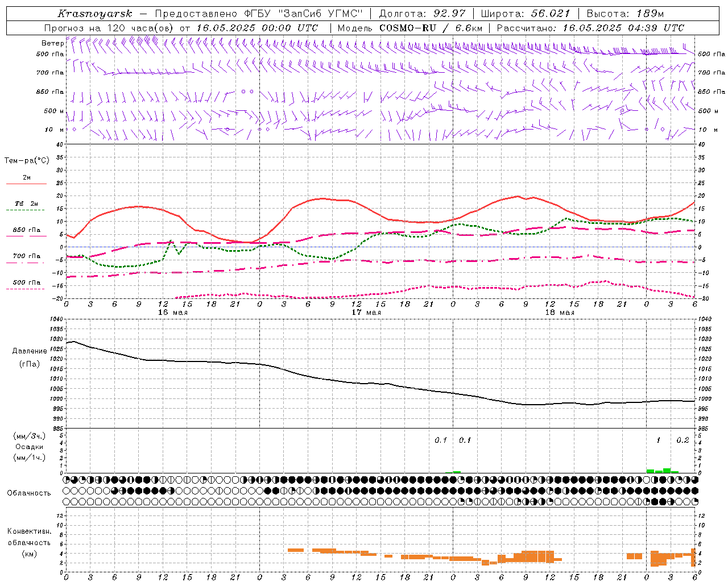Click '10 м' wind level label on left
This screenshot has height=582, width=728.
55,130
